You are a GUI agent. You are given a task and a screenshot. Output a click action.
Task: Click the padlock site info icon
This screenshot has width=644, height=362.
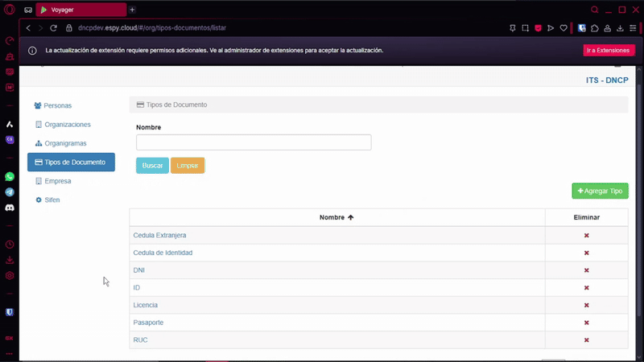(x=69, y=28)
